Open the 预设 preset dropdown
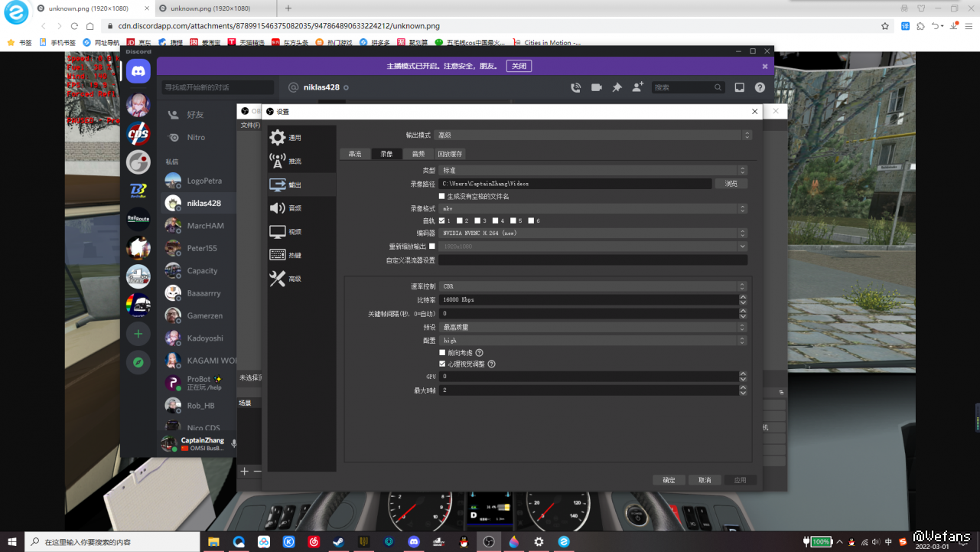This screenshot has width=980, height=552. tap(594, 327)
